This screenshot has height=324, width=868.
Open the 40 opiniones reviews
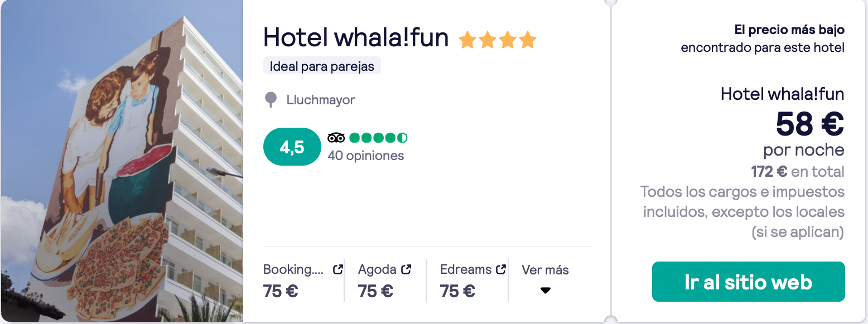pyautogui.click(x=366, y=156)
